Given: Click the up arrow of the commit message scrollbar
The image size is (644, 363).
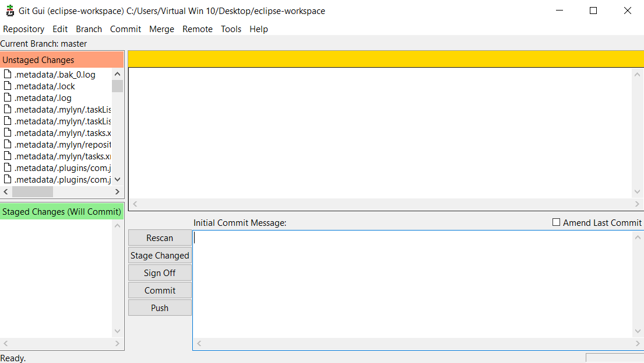Looking at the screenshot, I should pos(638,237).
